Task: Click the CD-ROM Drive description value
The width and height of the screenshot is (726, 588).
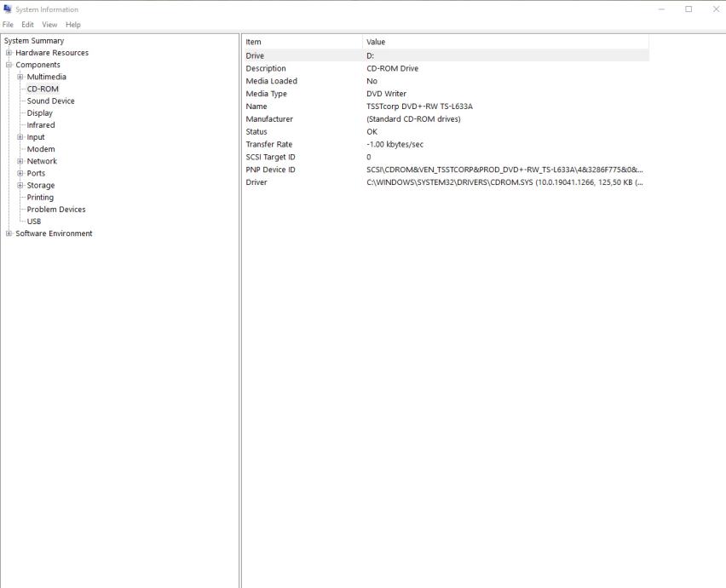Action: tap(392, 68)
